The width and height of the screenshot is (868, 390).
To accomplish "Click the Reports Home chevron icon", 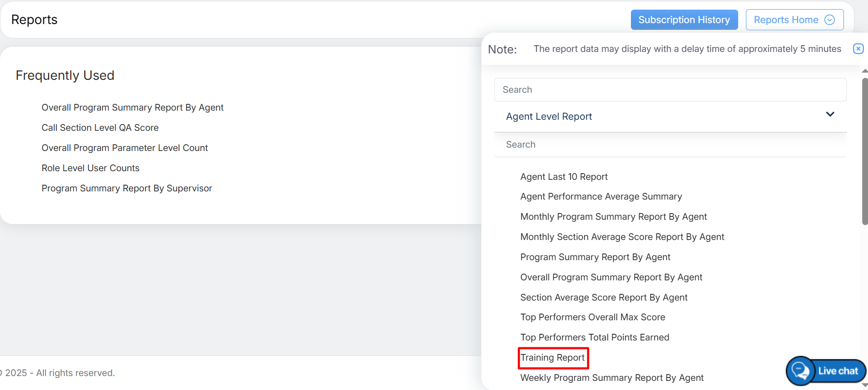I will click(x=830, y=20).
